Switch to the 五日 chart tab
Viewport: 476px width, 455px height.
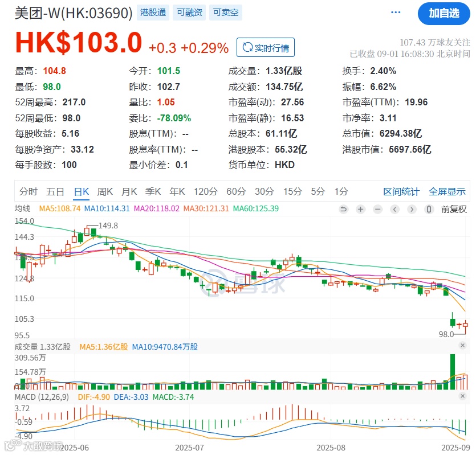point(55,191)
